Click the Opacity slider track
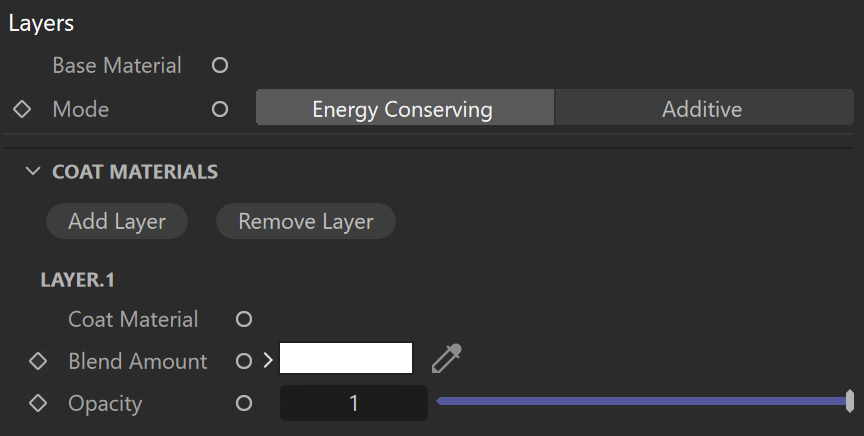Image resolution: width=864 pixels, height=436 pixels. [645, 401]
